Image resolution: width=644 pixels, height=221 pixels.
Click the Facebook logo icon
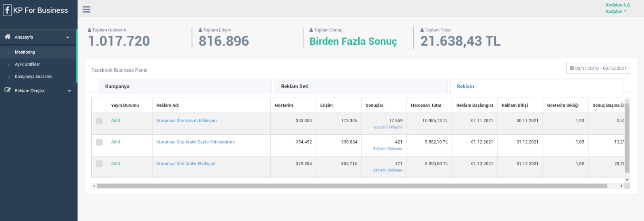point(7,10)
